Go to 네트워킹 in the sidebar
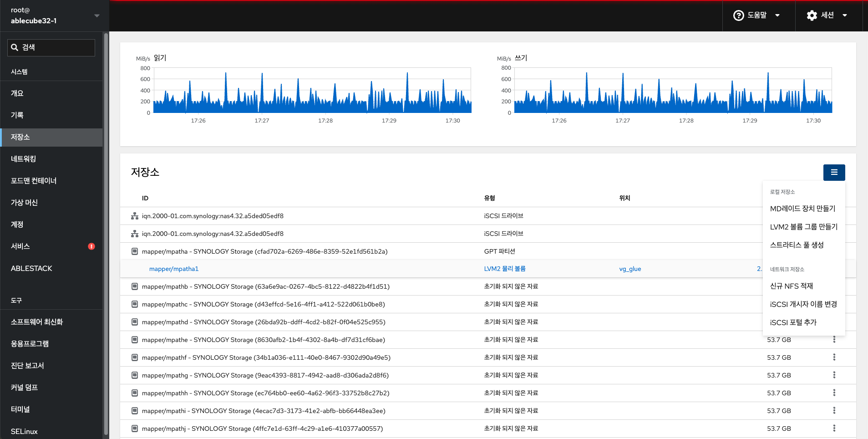This screenshot has height=439, width=868. click(24, 159)
